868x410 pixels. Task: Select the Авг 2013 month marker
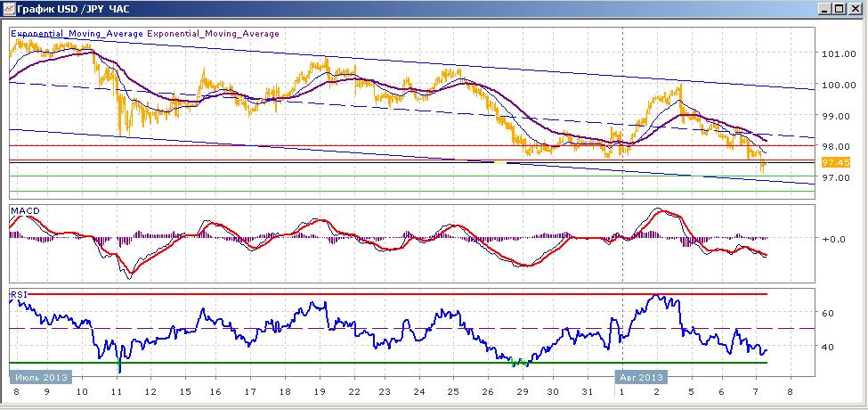click(642, 377)
